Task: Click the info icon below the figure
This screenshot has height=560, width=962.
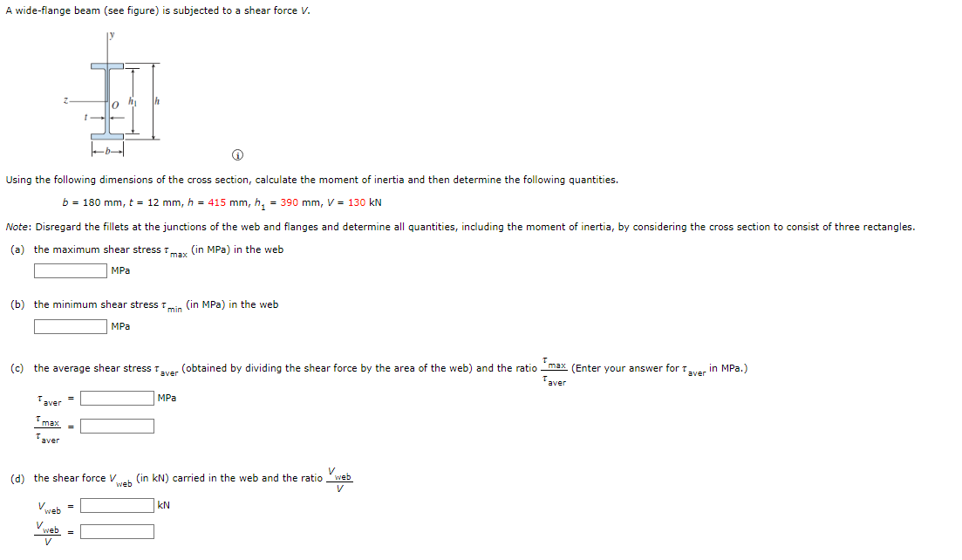Action: click(237, 155)
